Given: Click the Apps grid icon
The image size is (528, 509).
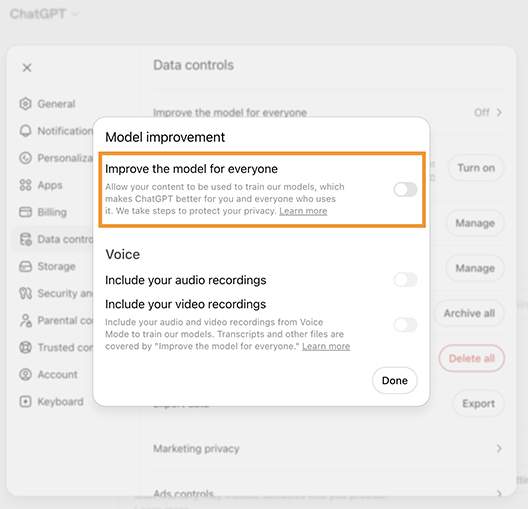Looking at the screenshot, I should click(x=26, y=185).
